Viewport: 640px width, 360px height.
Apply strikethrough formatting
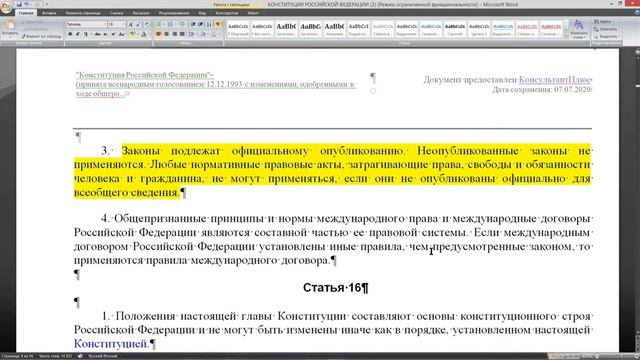click(x=98, y=34)
